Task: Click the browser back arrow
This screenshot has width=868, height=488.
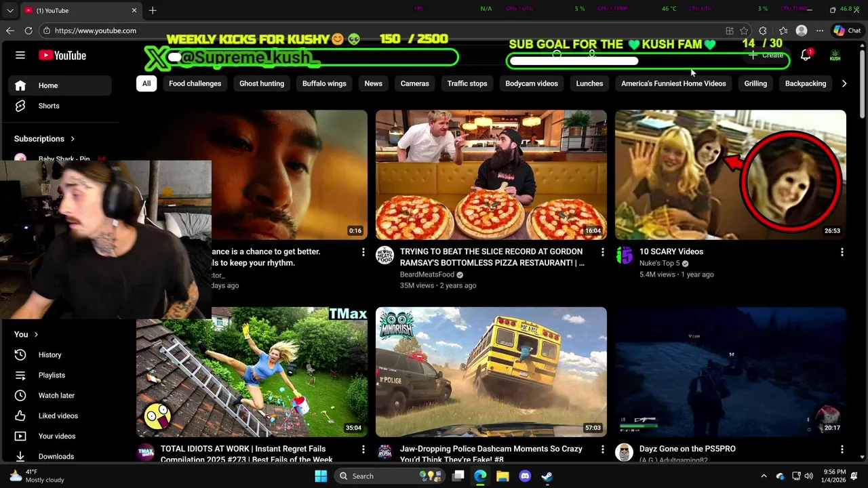Action: 9,30
